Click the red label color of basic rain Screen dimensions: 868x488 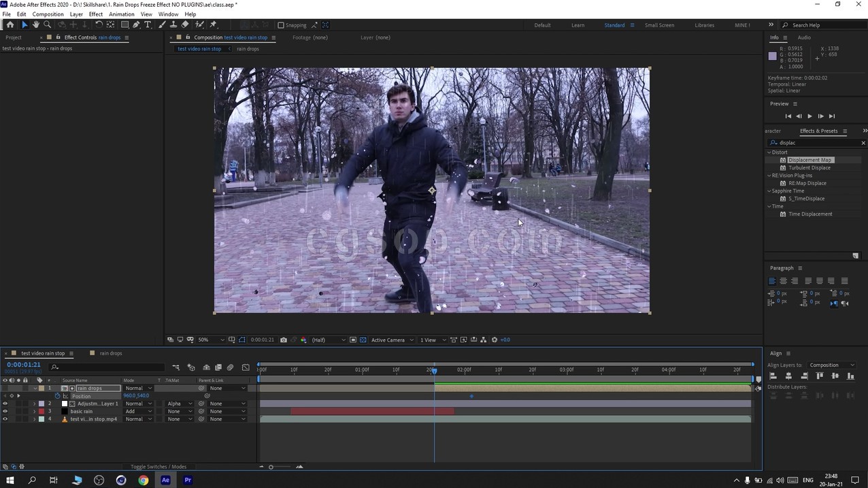[x=41, y=411]
